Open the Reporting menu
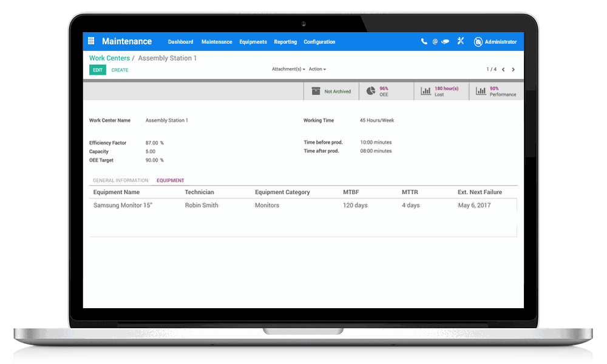 pos(285,42)
